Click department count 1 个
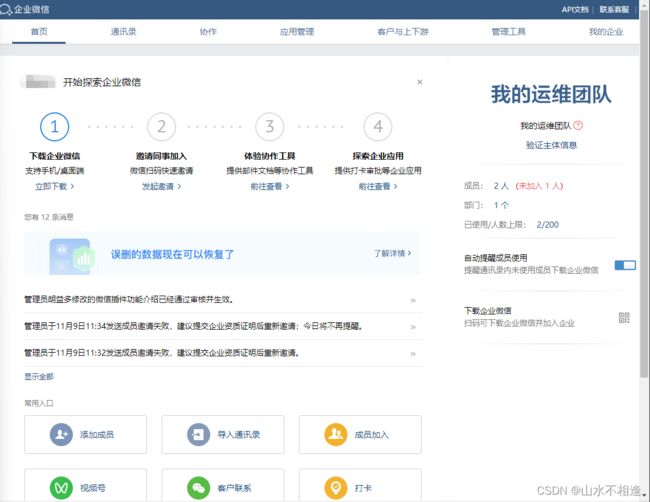The height and width of the screenshot is (502, 650). pos(501,205)
